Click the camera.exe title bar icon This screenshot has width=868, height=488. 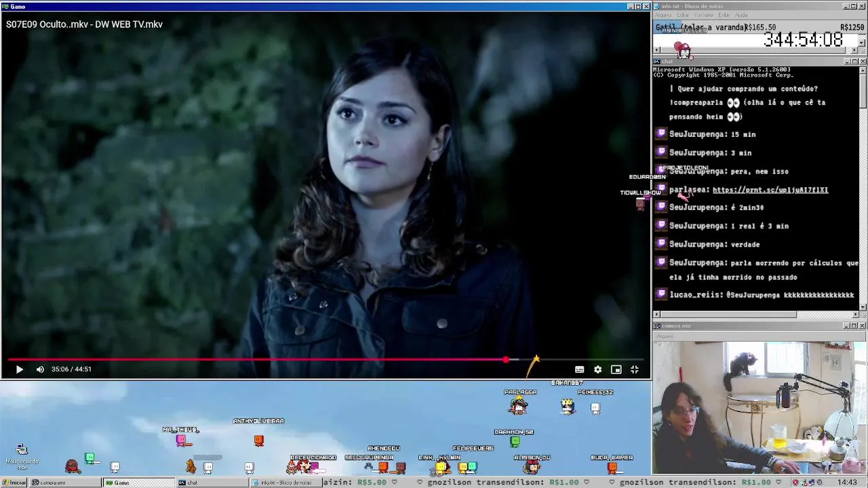(x=657, y=326)
